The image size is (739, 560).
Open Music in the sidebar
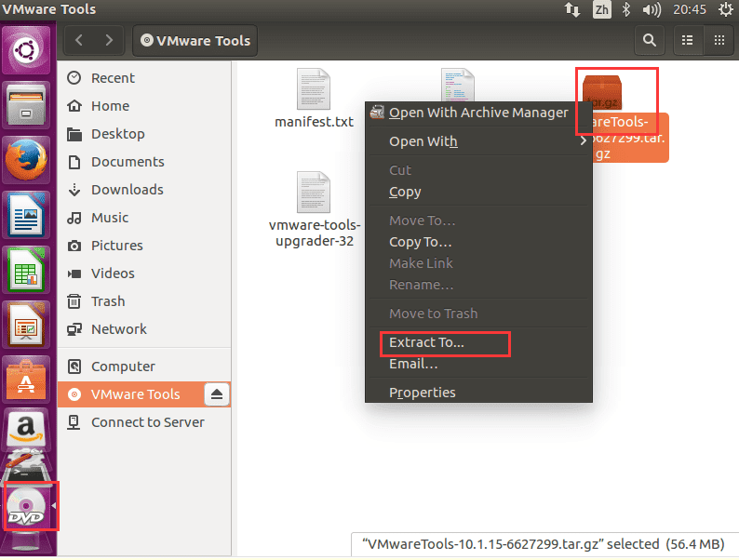(x=144, y=218)
